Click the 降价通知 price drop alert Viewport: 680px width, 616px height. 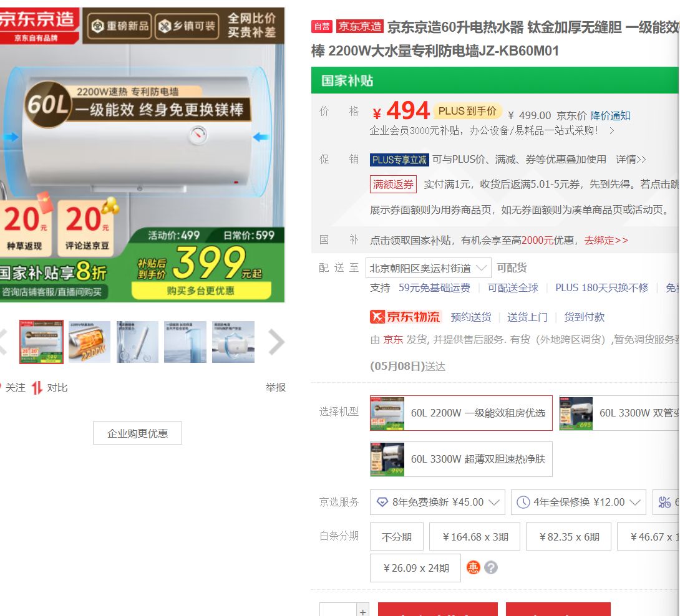point(610,116)
